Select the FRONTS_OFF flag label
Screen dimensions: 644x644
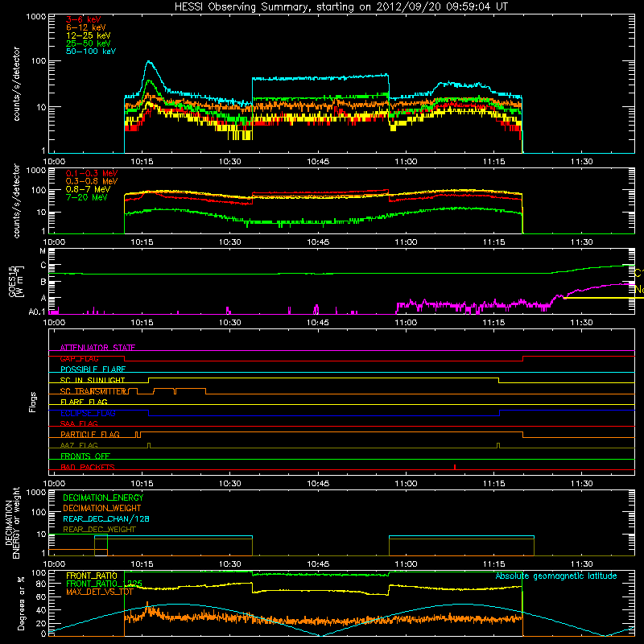tap(85, 456)
